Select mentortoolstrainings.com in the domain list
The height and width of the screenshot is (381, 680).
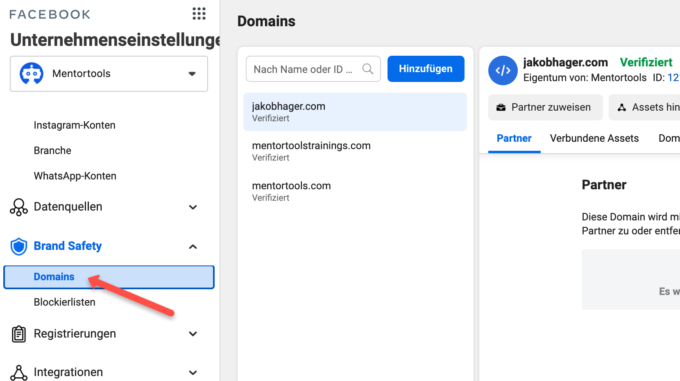point(355,151)
